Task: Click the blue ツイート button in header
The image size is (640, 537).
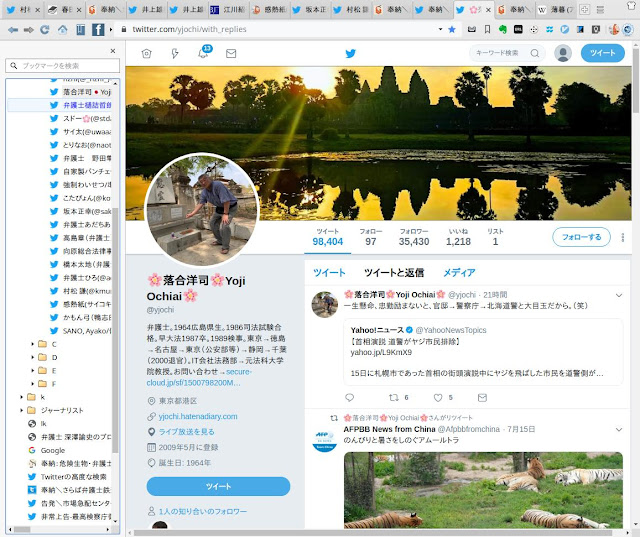Action: (x=602, y=53)
